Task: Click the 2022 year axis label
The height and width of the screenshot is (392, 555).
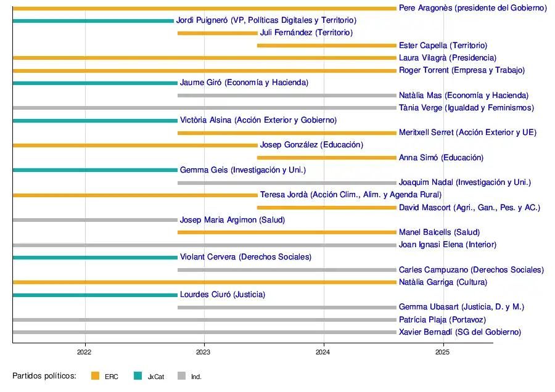Action: click(x=84, y=353)
